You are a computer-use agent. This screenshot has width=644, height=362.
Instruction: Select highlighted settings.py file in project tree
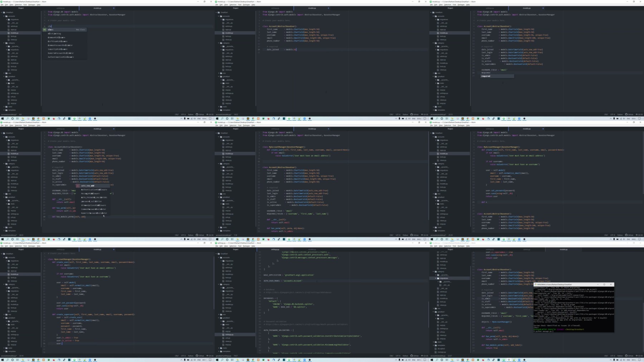235,335
